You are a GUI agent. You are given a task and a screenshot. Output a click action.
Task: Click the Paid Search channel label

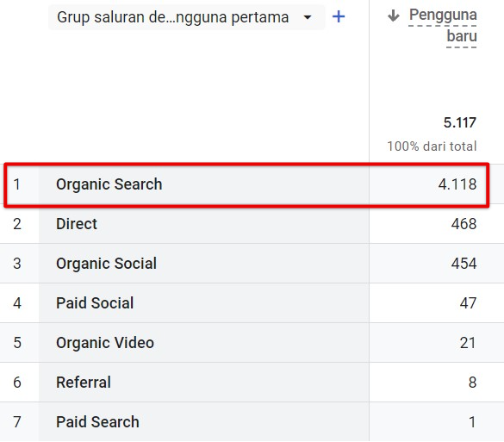[x=97, y=421]
